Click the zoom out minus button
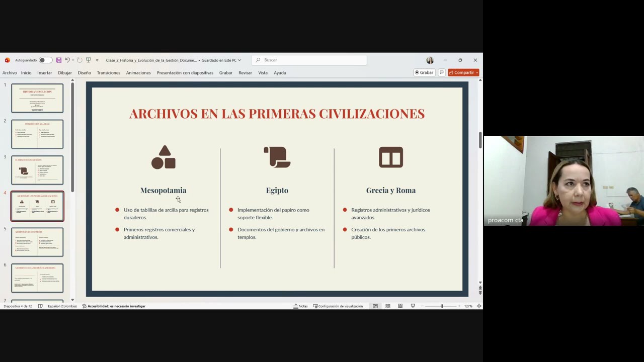The width and height of the screenshot is (644, 362). click(x=423, y=306)
